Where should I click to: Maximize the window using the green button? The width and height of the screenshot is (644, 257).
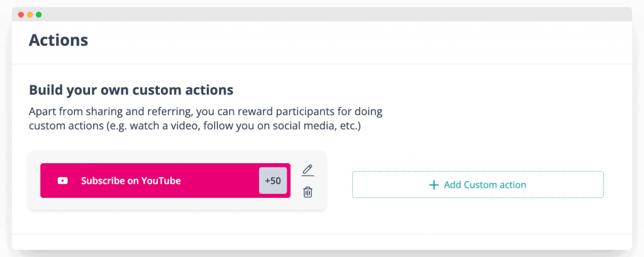(39, 14)
